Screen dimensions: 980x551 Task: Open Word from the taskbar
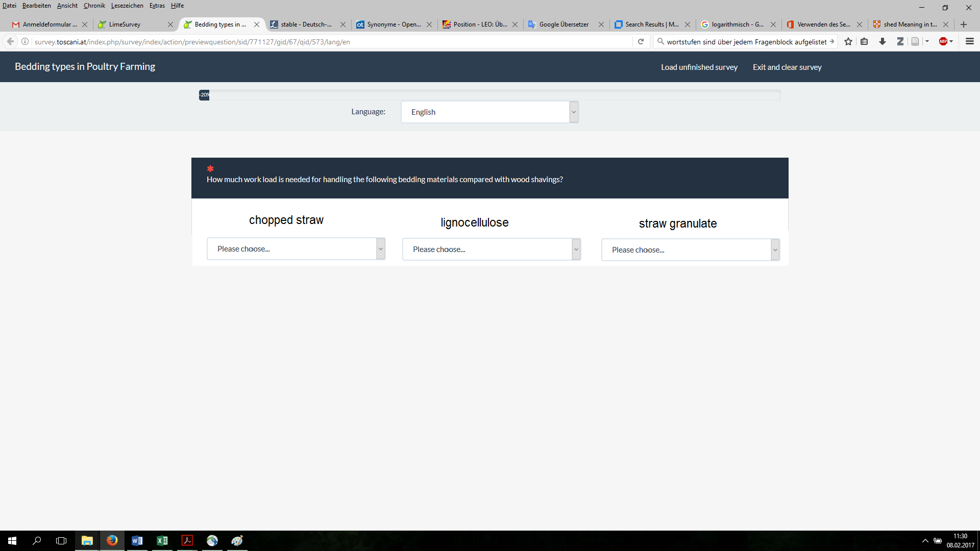[x=137, y=541]
